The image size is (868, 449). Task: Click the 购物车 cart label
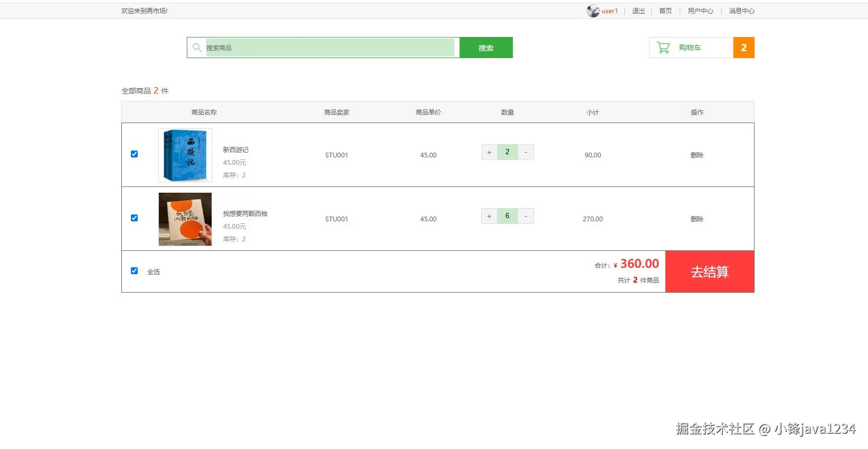click(x=690, y=48)
